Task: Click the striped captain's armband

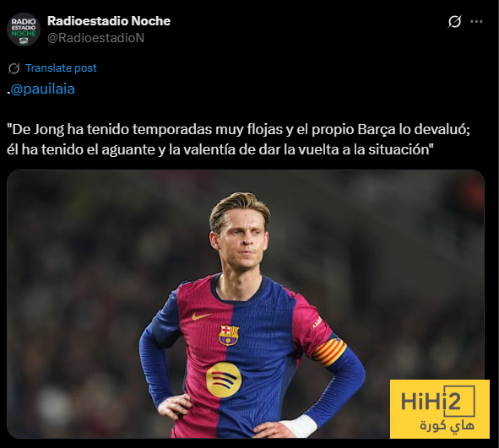Action: (329, 353)
